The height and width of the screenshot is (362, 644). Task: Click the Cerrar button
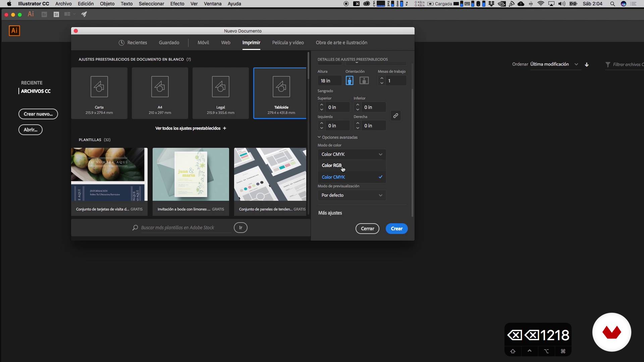(367, 229)
